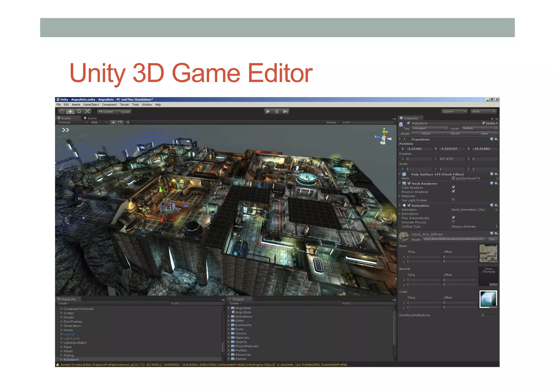555x392 pixels.
Task: Toggle the Play Automatically checkbox
Action: pos(453,218)
